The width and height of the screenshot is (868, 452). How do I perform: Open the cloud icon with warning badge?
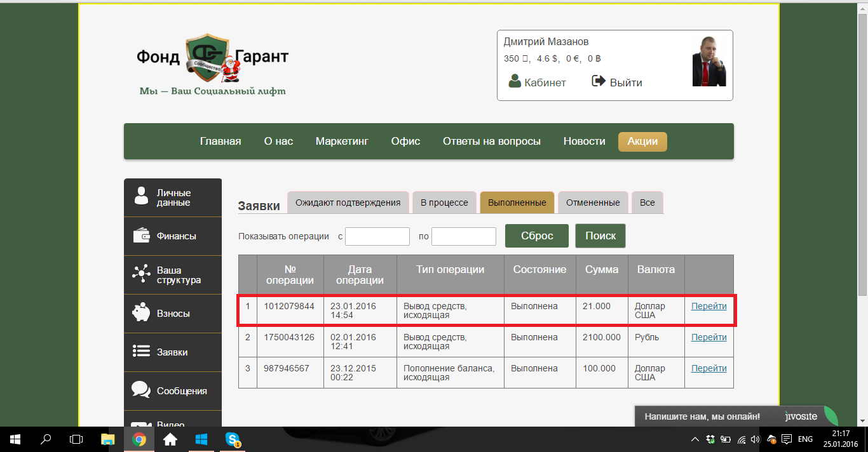click(x=771, y=439)
